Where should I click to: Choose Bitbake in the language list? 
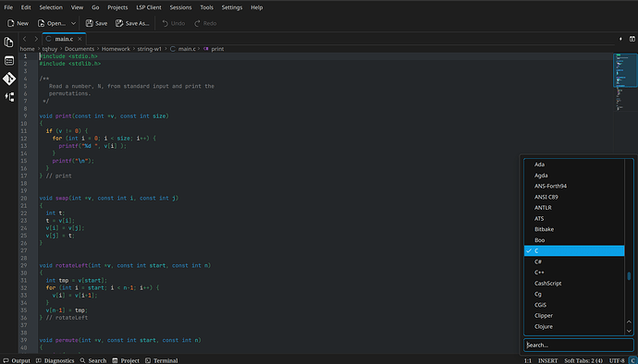574,229
